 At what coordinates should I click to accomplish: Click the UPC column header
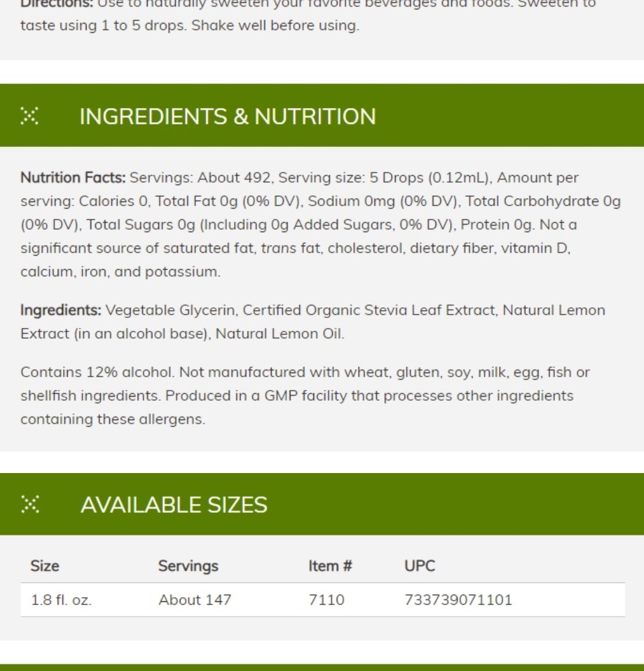point(420,566)
